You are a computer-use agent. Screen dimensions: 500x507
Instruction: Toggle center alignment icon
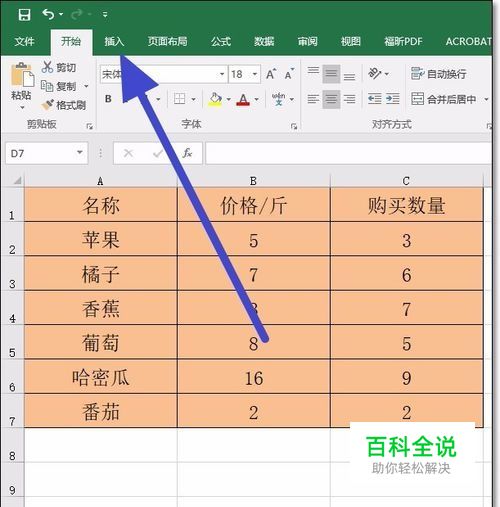click(x=331, y=99)
